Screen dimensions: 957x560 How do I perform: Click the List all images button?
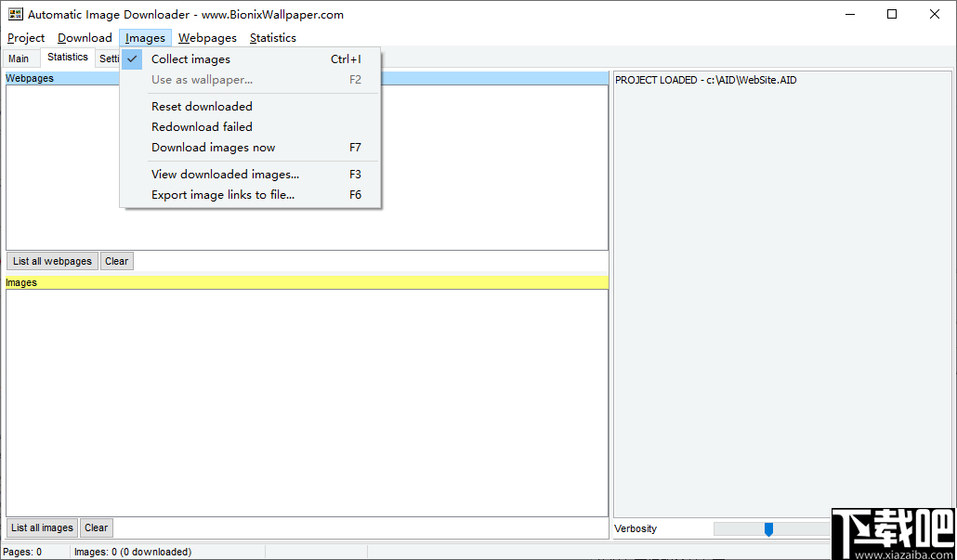click(x=42, y=527)
